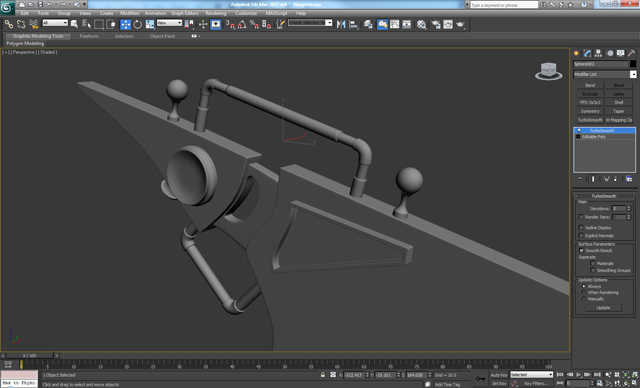640x388 pixels.
Task: Click the Mirror tool icon
Action: coord(341,24)
